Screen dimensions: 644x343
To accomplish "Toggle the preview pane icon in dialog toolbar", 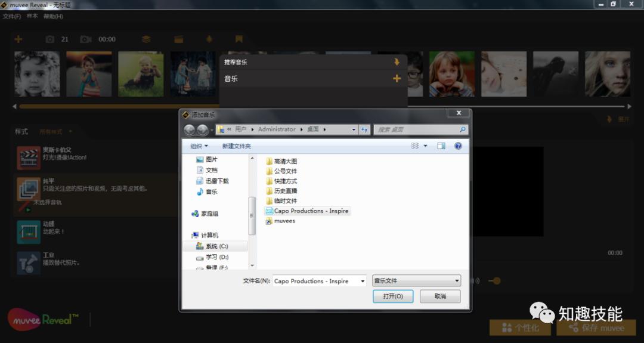I will (441, 146).
